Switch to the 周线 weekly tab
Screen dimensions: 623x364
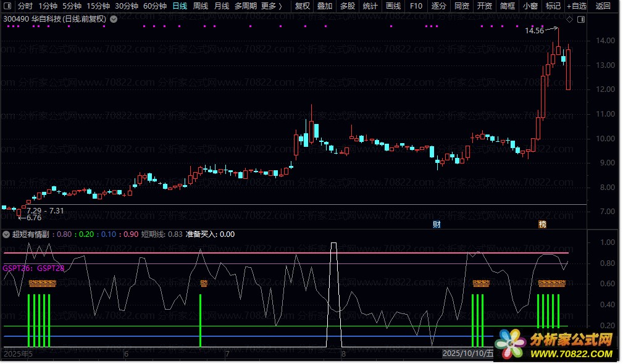click(x=201, y=6)
